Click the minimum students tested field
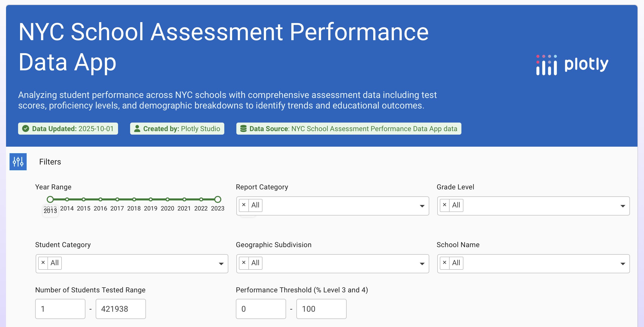Screen dimensions: 644x327 pyautogui.click(x=60, y=309)
